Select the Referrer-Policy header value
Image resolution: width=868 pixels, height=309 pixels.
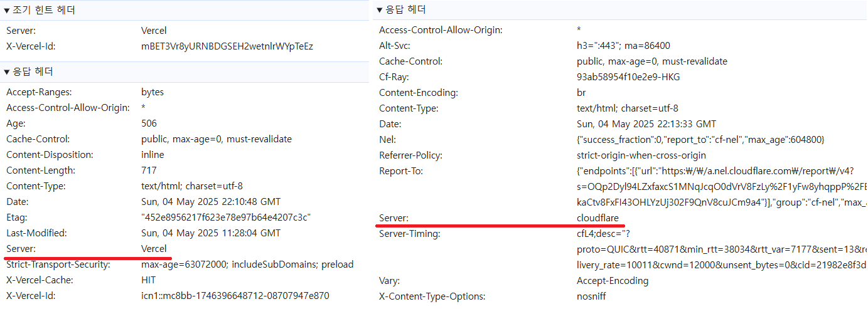641,155
